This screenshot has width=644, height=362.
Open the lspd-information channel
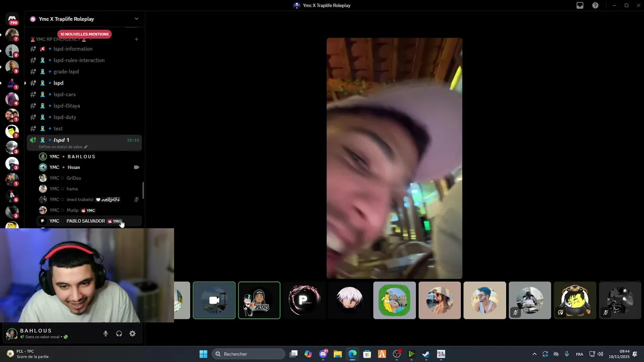pyautogui.click(x=85, y=49)
